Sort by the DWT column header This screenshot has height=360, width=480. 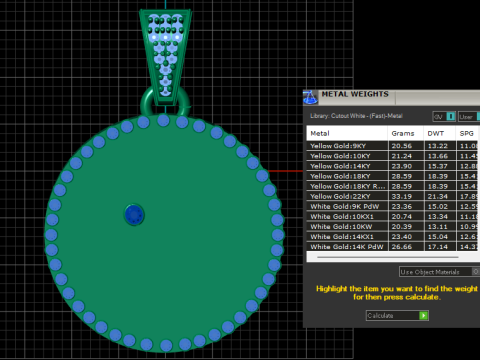440,133
